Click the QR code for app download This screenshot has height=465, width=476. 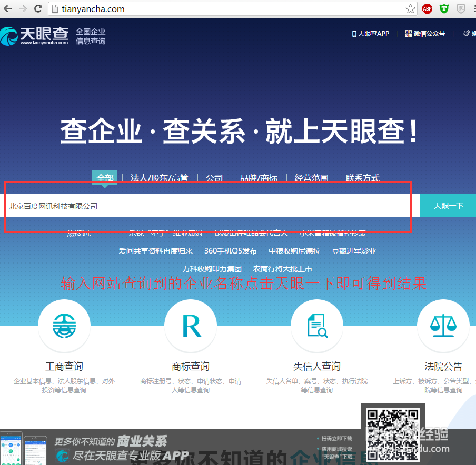pyautogui.click(x=392, y=434)
